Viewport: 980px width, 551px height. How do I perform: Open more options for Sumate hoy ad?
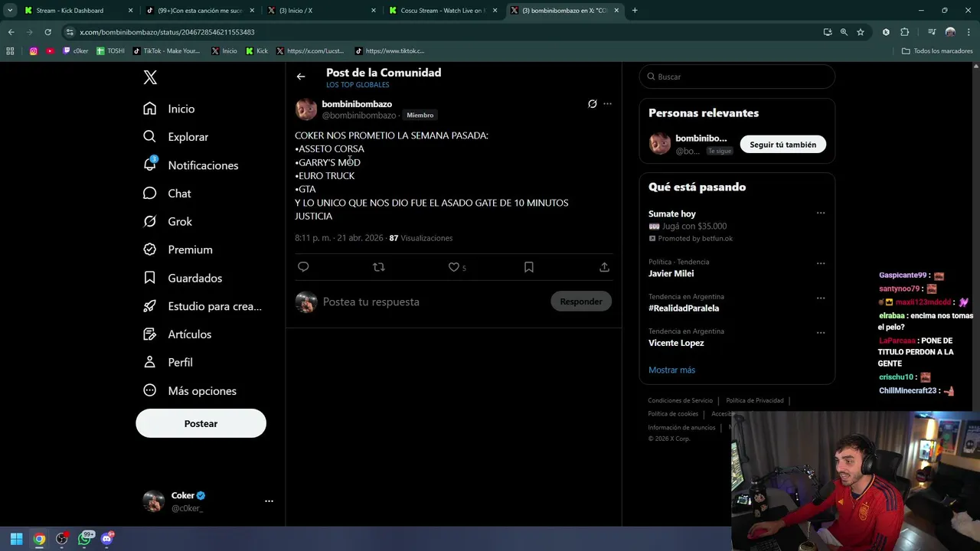[x=821, y=214]
